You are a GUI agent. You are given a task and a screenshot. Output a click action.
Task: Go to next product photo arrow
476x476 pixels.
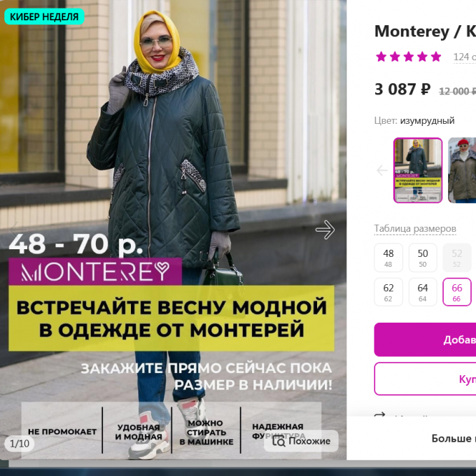pyautogui.click(x=325, y=230)
